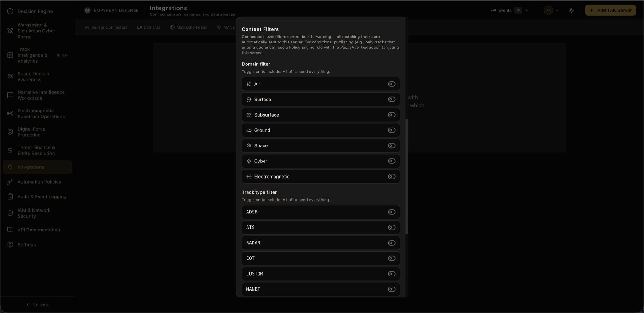
Task: Click the Electromagnetic Spectrum Operations icon
Action: click(x=10, y=114)
